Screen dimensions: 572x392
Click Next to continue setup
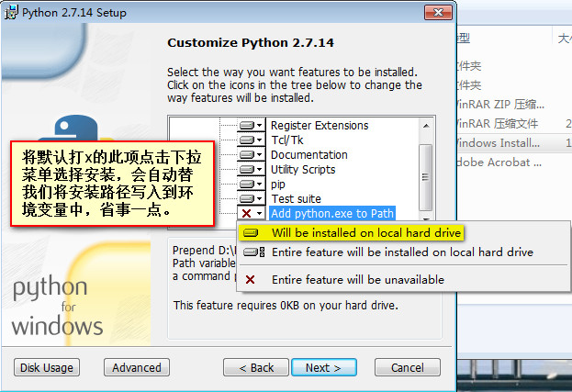coord(323,367)
